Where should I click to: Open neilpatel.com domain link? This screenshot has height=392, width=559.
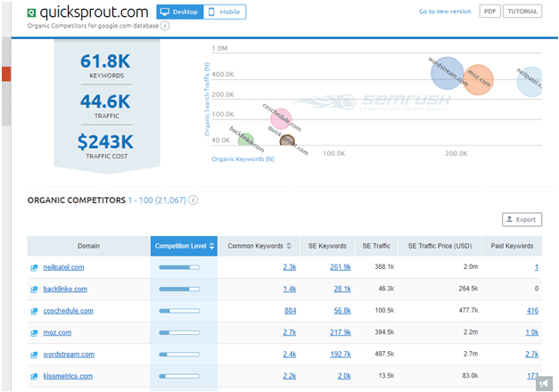tap(64, 267)
